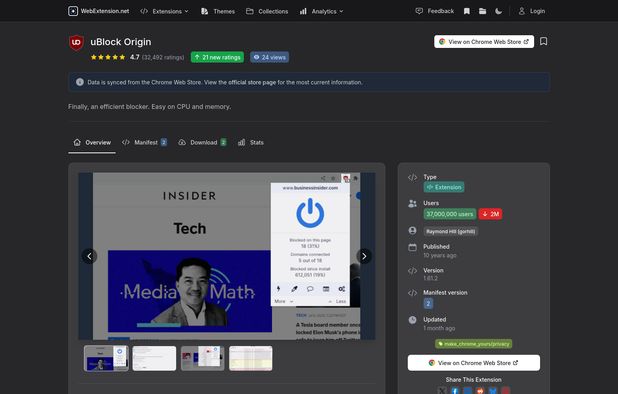Click the manifest version 2 badge
Image resolution: width=618 pixels, height=394 pixels.
click(428, 303)
